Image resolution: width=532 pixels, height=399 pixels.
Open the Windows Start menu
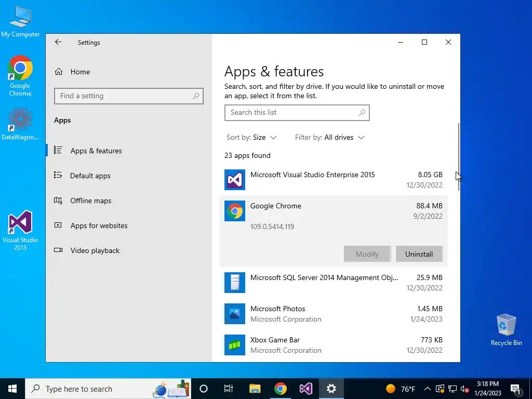(x=12, y=389)
